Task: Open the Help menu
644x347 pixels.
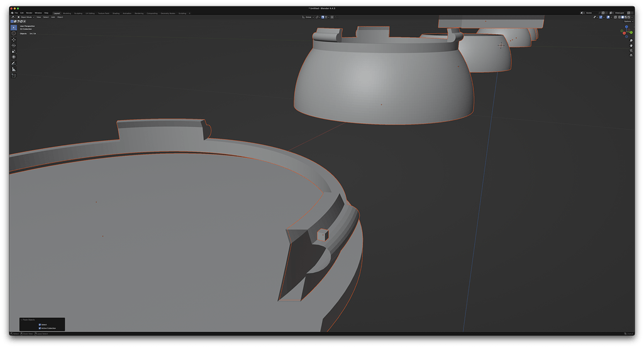Action: pyautogui.click(x=46, y=13)
